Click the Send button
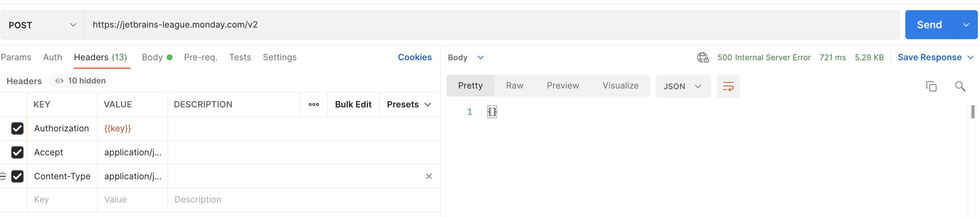Screen dimensions: 980x217 pos(929,25)
